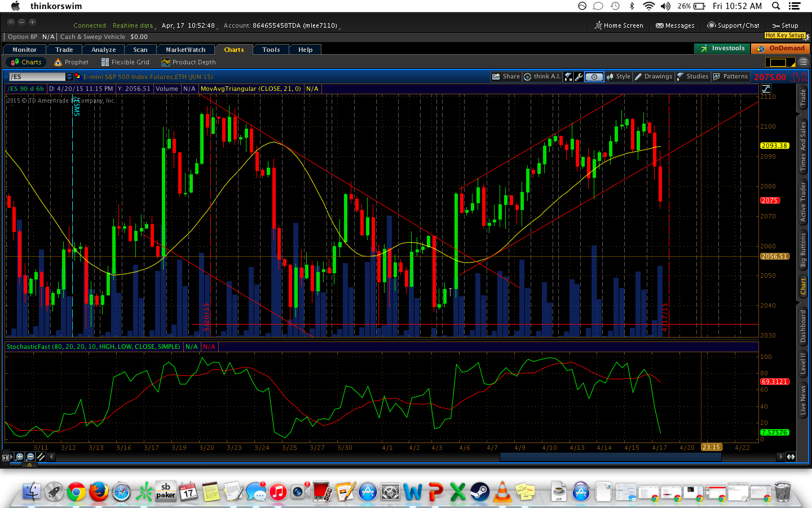Click the Wi-Fi icon in menu bar
812x508 pixels.
pos(648,6)
